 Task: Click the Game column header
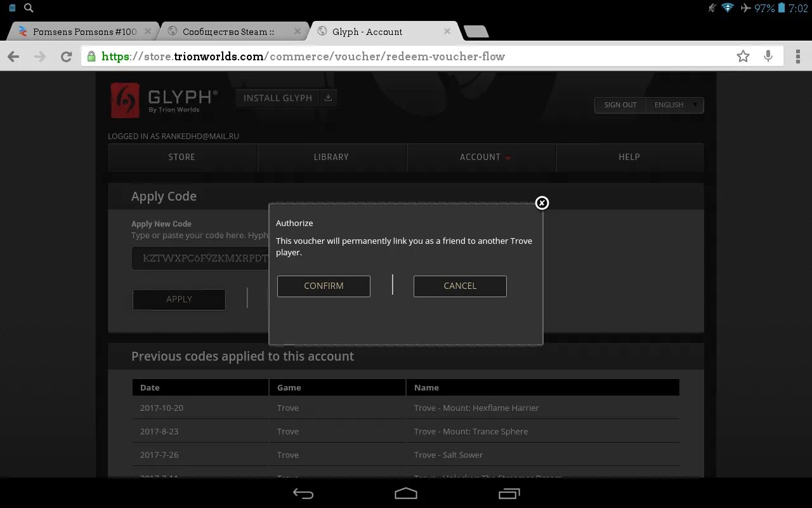click(337, 387)
